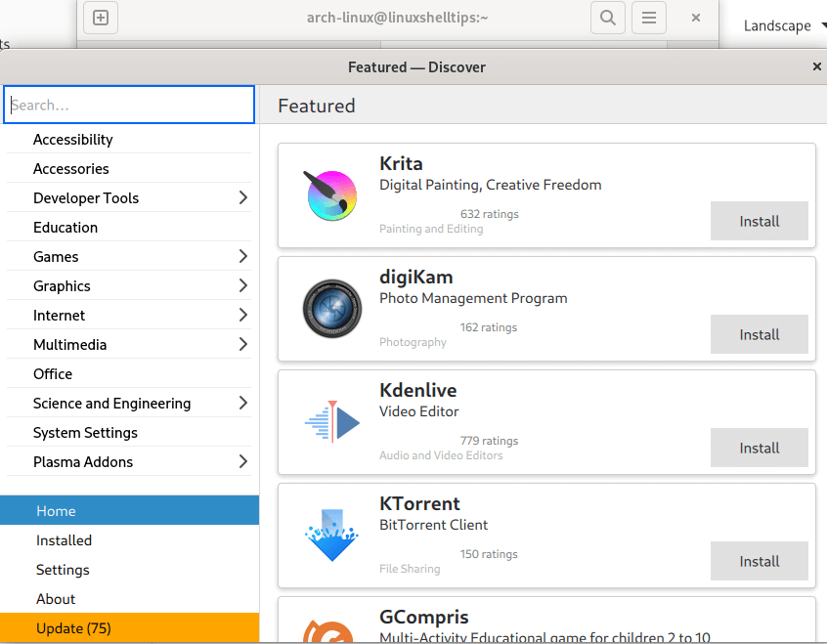Open the KTorrent download arrow icon
The height and width of the screenshot is (644, 827).
click(x=331, y=534)
